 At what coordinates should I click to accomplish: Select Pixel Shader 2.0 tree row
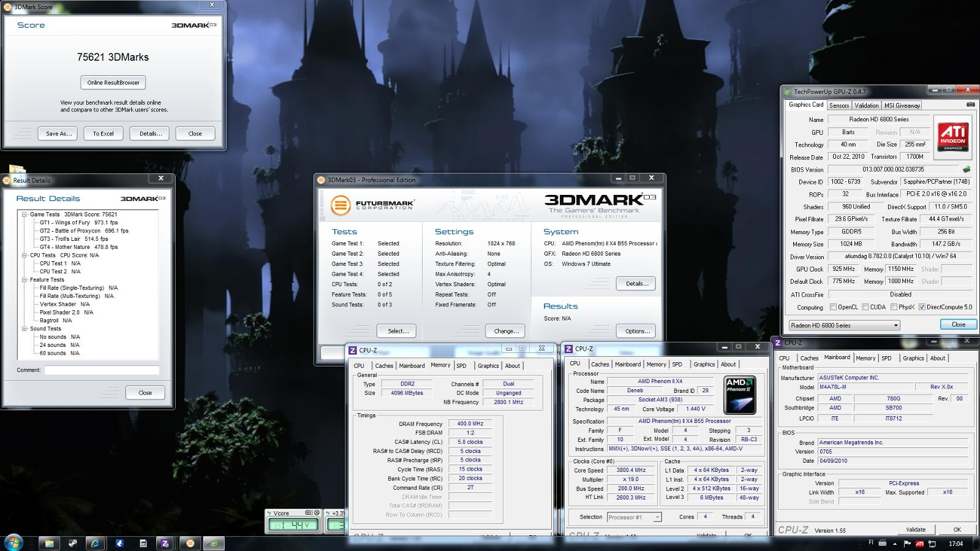[66, 312]
